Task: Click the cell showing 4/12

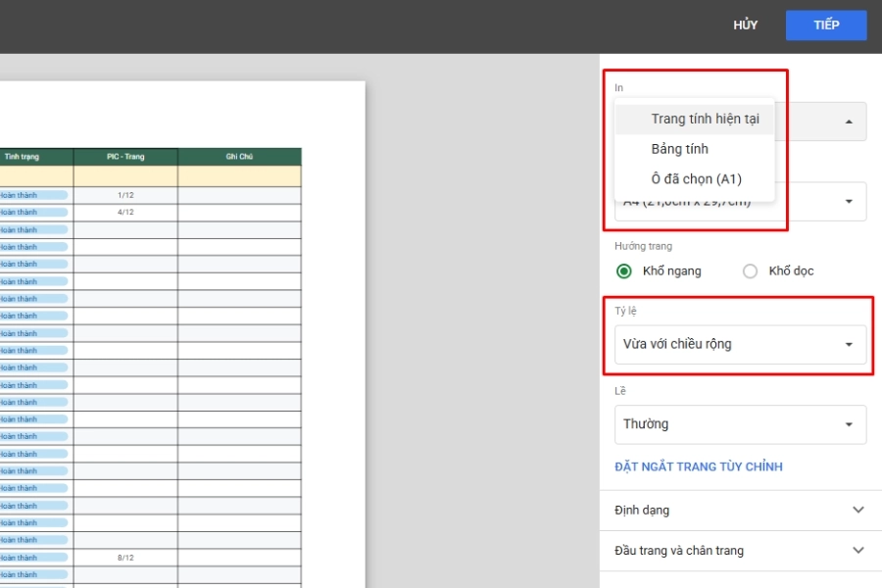Action: click(125, 212)
